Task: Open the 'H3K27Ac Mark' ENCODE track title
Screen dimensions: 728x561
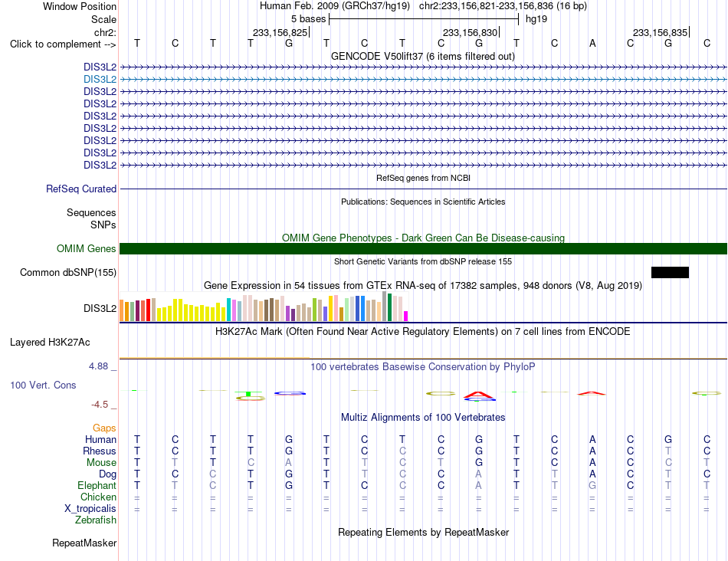Action: click(x=423, y=332)
